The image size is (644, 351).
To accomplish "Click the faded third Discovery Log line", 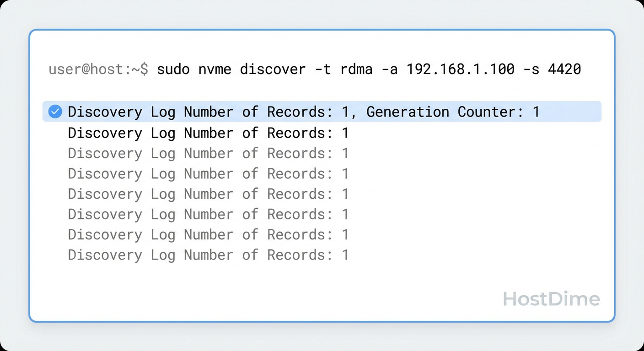I will coord(207,153).
